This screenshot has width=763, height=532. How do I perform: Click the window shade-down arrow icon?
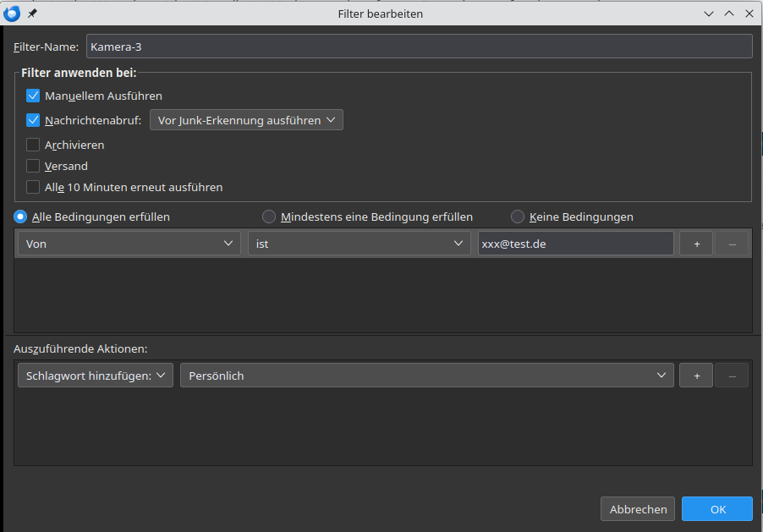tap(709, 14)
